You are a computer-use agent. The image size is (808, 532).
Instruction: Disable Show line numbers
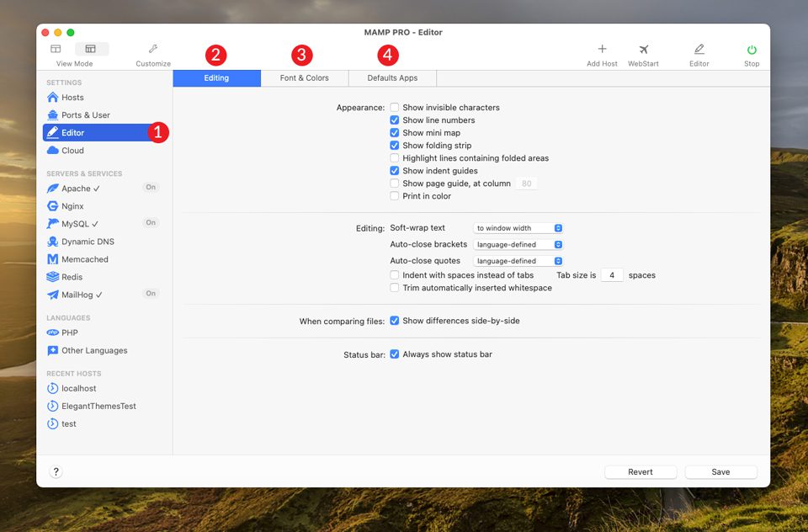(395, 120)
